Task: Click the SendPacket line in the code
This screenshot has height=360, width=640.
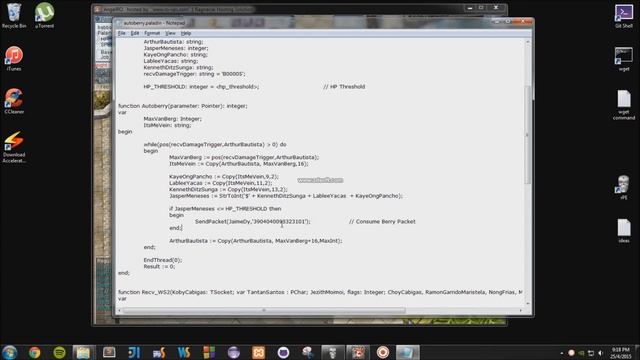Action: coord(253,221)
